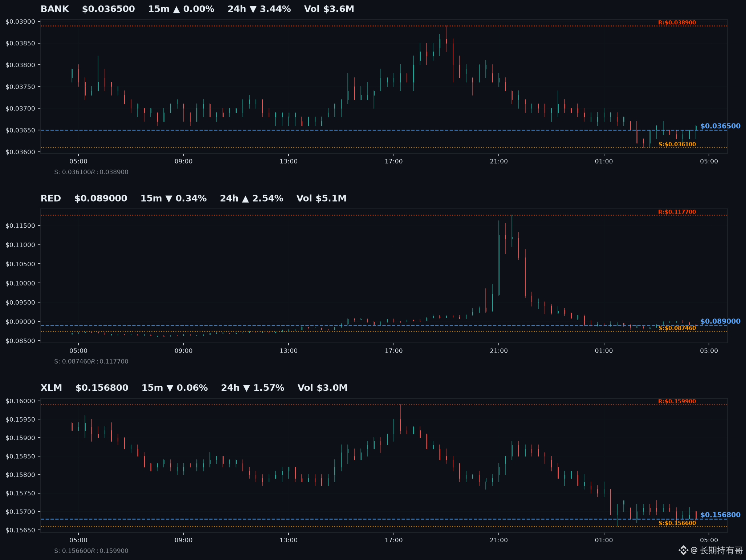This screenshot has height=560, width=746.
Task: Click the '24h ▲ 2.54%' change value
Action: pos(252,198)
